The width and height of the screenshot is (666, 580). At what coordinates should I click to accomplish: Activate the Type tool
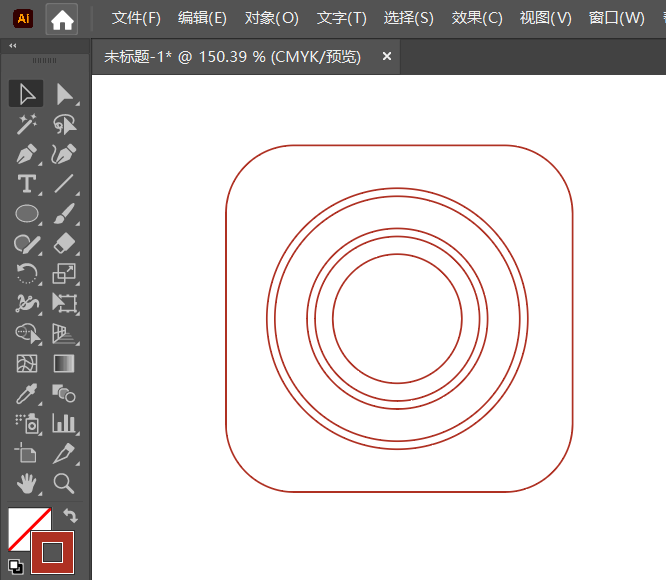point(27,184)
